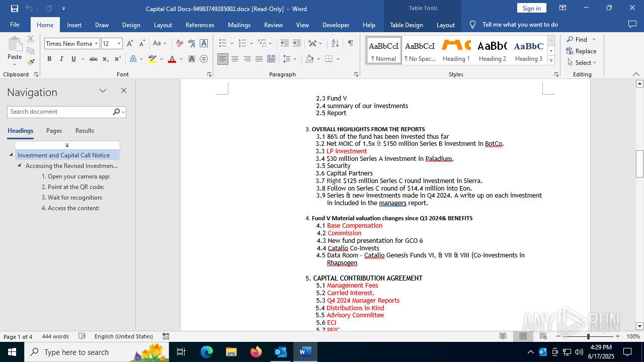Click the Ribbon Display Options icon
The height and width of the screenshot is (362, 644).
(562, 8)
